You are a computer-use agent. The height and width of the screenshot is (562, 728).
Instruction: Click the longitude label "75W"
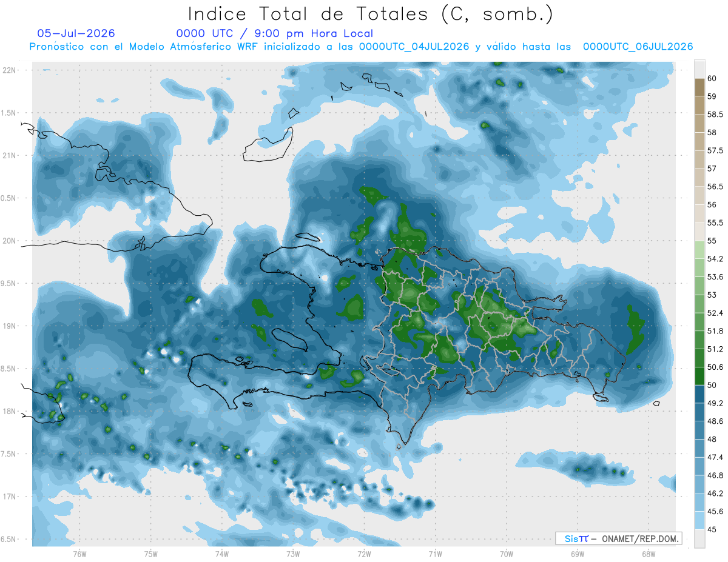pyautogui.click(x=151, y=554)
